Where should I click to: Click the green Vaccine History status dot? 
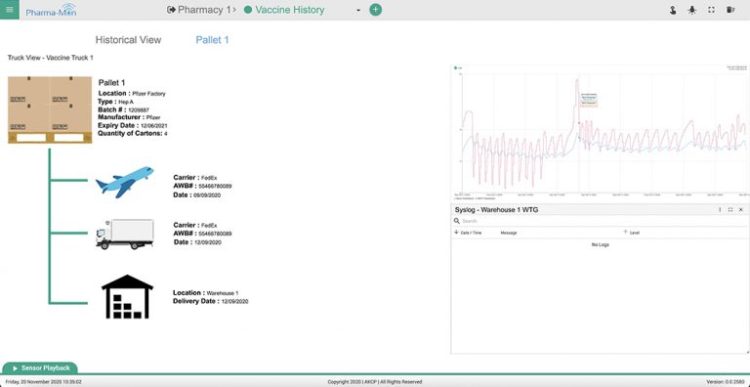(248, 10)
